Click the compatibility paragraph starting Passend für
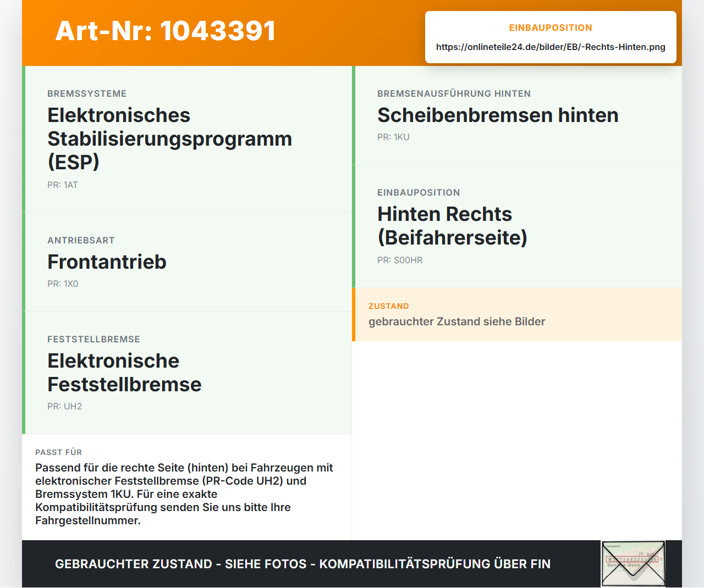This screenshot has height=588, width=704. (184, 494)
